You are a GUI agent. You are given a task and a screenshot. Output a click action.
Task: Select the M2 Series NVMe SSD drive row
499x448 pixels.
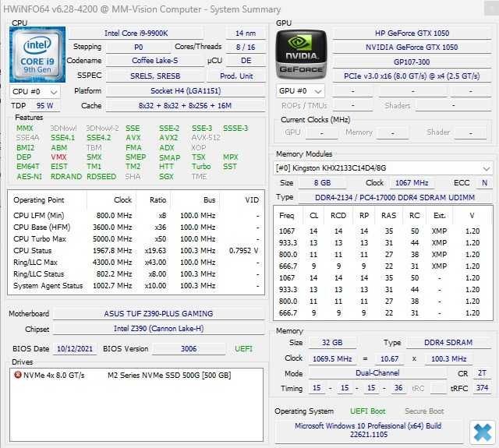pos(136,376)
